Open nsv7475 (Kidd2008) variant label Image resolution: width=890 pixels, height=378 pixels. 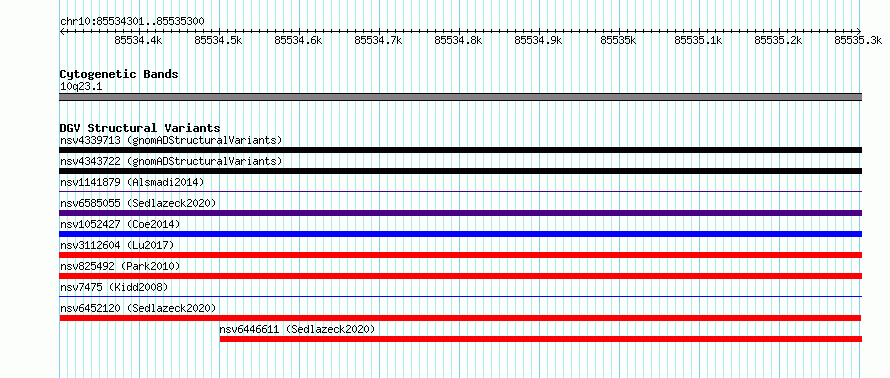click(x=114, y=287)
